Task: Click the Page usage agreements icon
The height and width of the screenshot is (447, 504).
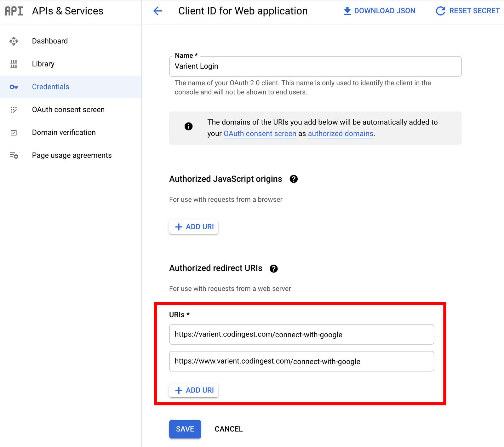Action: click(x=14, y=155)
